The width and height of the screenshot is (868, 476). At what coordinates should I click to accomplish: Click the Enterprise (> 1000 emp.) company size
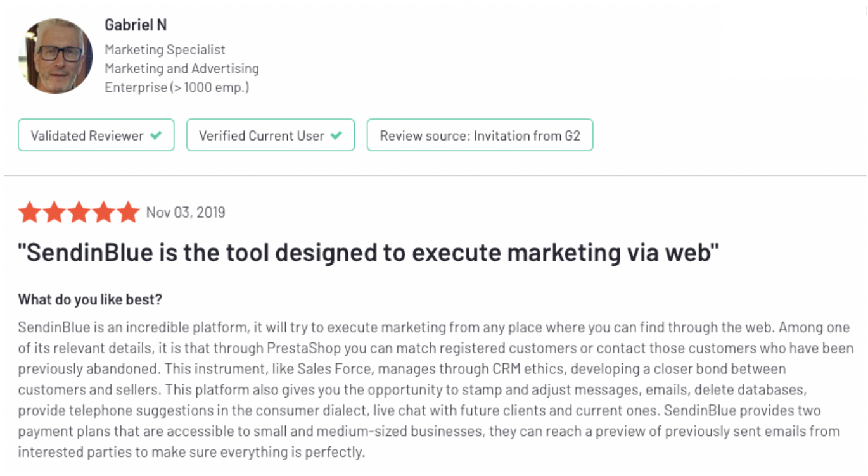(x=177, y=87)
